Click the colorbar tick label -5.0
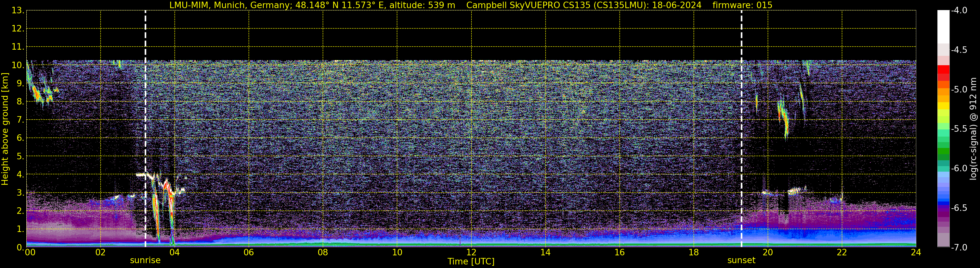Image resolution: width=980 pixels, height=268 pixels. pyautogui.click(x=959, y=89)
